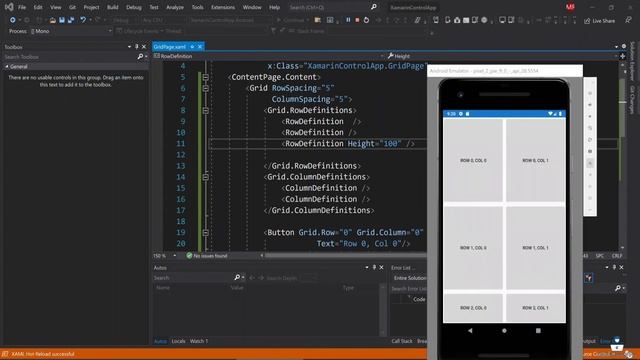Open the View menu
This screenshot has height=360, width=640.
click(x=56, y=7)
